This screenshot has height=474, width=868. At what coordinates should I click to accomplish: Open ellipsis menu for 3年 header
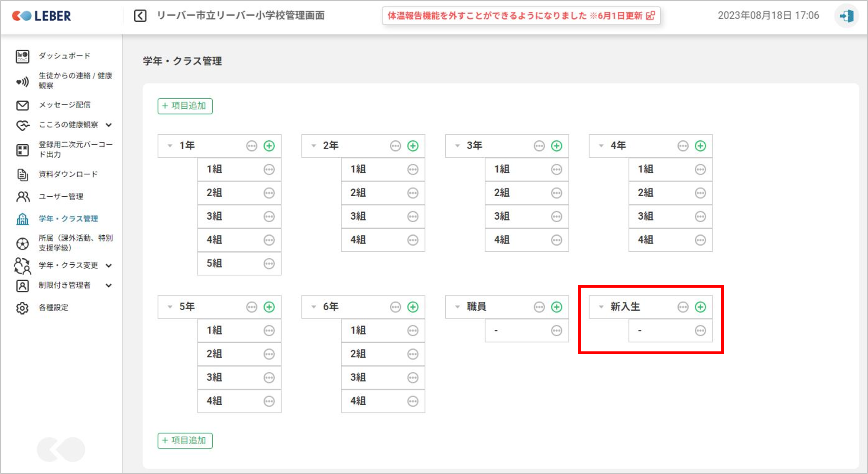539,146
